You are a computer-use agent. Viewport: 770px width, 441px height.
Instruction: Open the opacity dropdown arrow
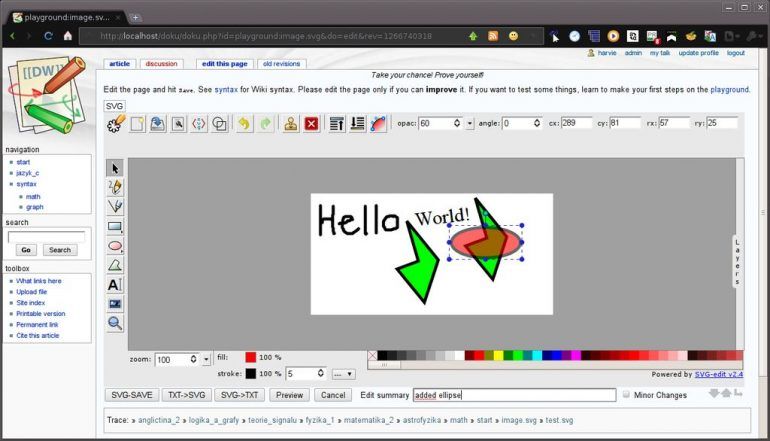470,123
